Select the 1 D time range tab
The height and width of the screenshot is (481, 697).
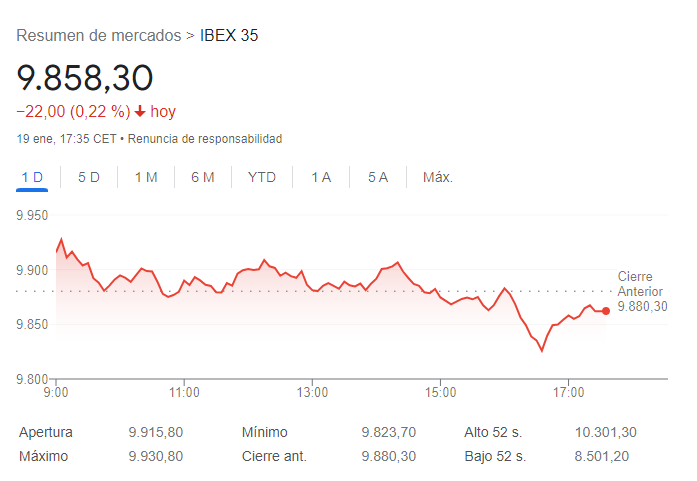(x=32, y=177)
